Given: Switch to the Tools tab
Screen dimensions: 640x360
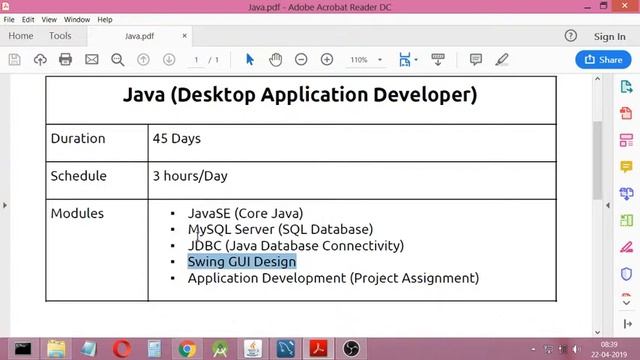Looking at the screenshot, I should 60,36.
